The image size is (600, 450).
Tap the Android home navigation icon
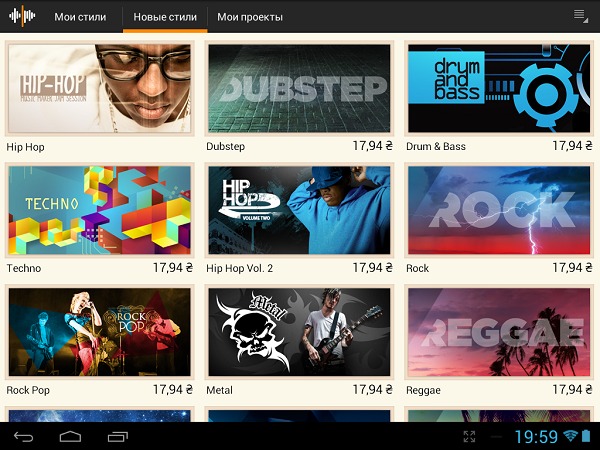(x=70, y=437)
